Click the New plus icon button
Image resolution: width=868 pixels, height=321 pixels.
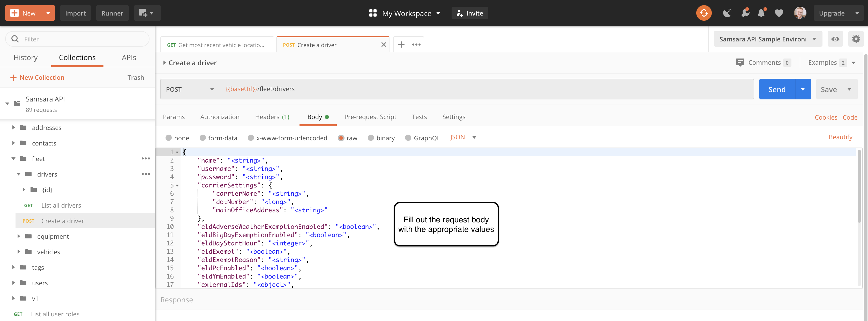click(x=23, y=13)
